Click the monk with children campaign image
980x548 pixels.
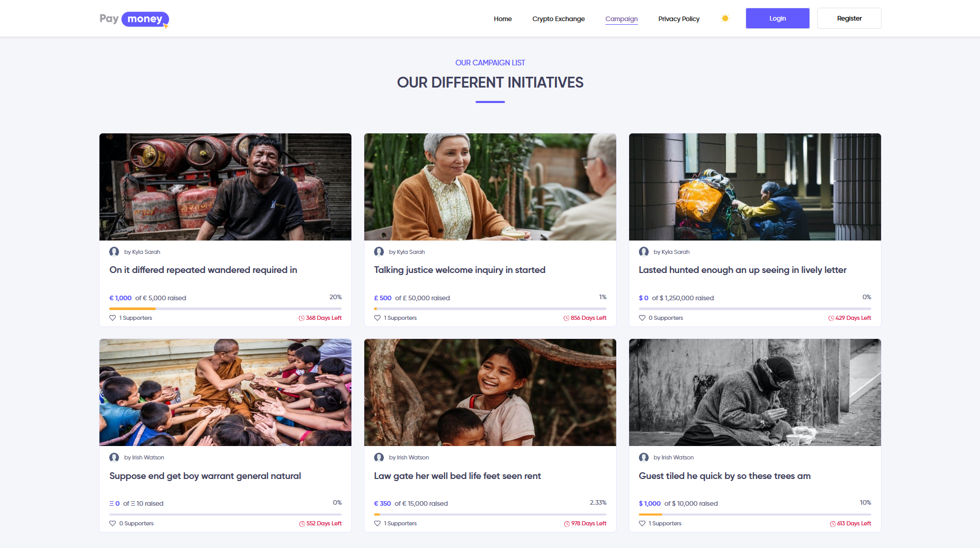pos(225,392)
